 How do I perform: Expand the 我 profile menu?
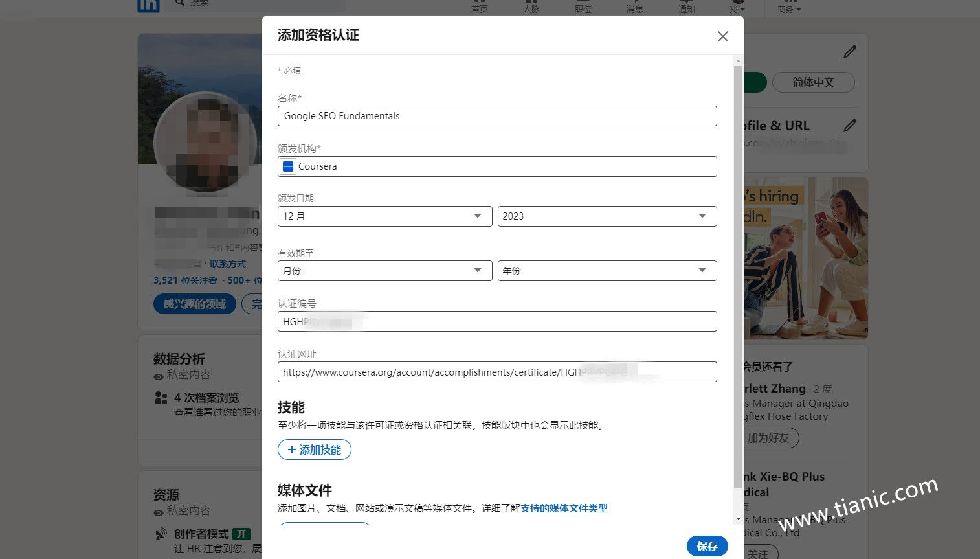tap(737, 6)
